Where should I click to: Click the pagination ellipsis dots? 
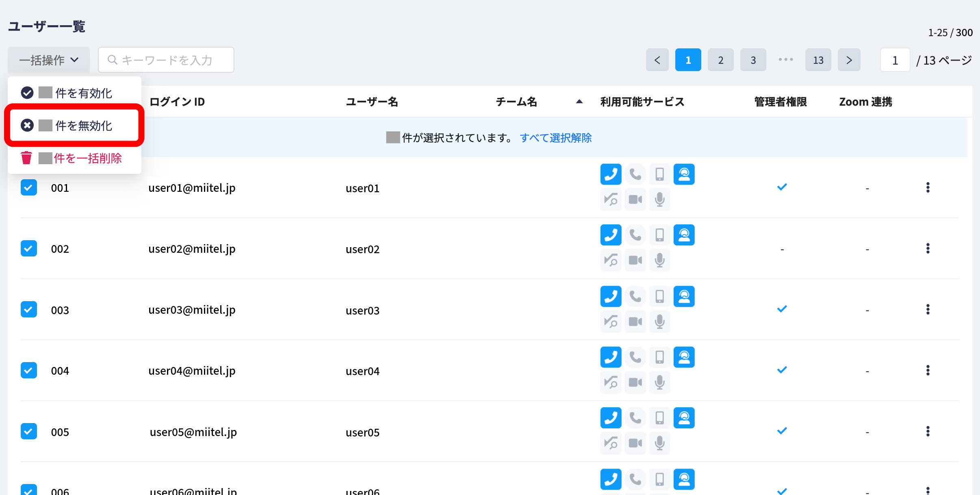click(x=785, y=60)
